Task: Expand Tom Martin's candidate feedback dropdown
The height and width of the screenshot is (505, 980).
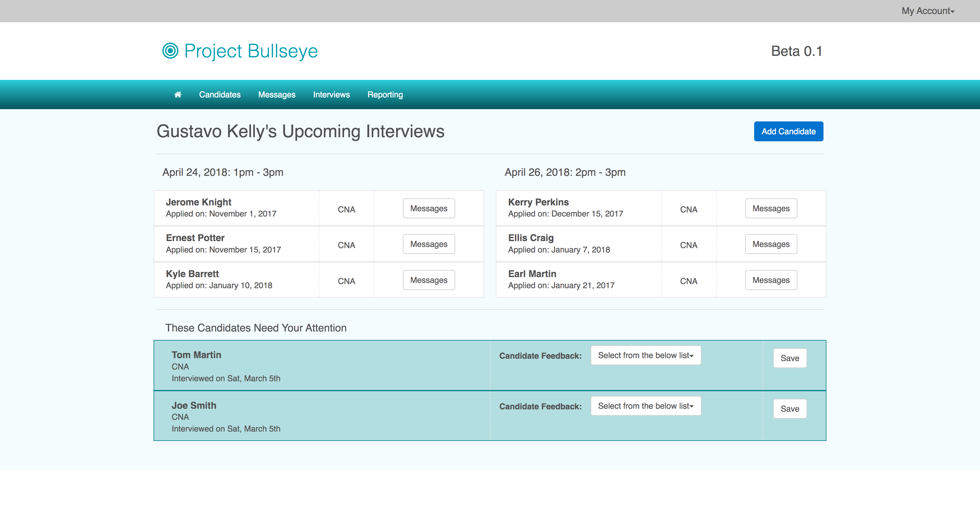Action: point(645,355)
